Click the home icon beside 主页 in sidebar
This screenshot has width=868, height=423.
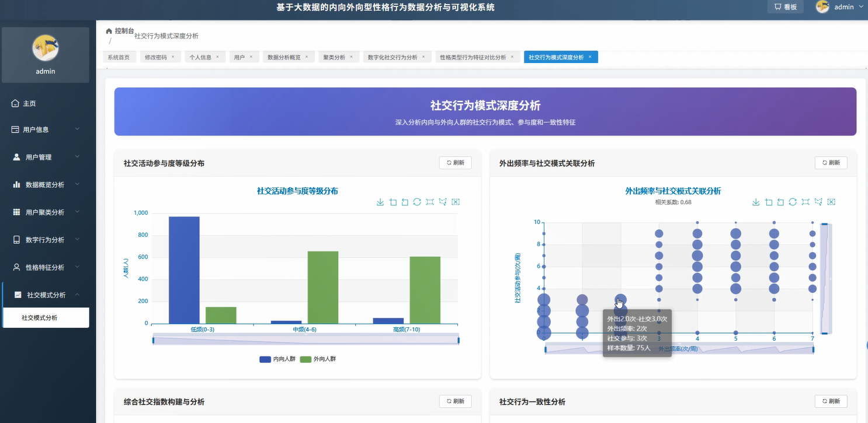point(16,103)
